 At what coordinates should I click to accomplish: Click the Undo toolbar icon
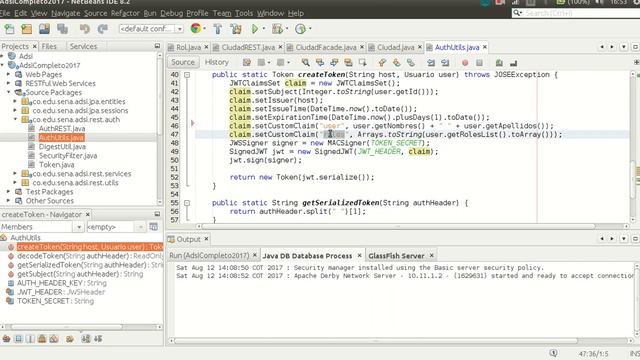(x=84, y=29)
